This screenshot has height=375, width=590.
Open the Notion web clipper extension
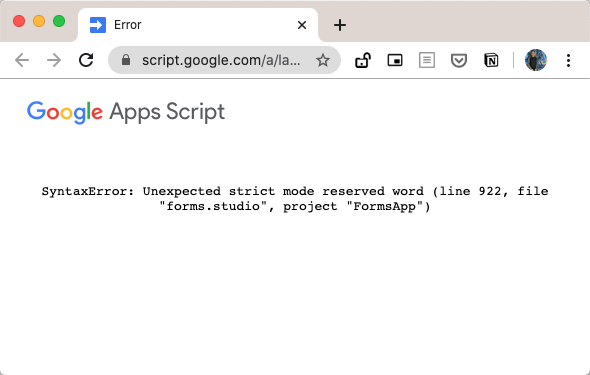(x=491, y=60)
